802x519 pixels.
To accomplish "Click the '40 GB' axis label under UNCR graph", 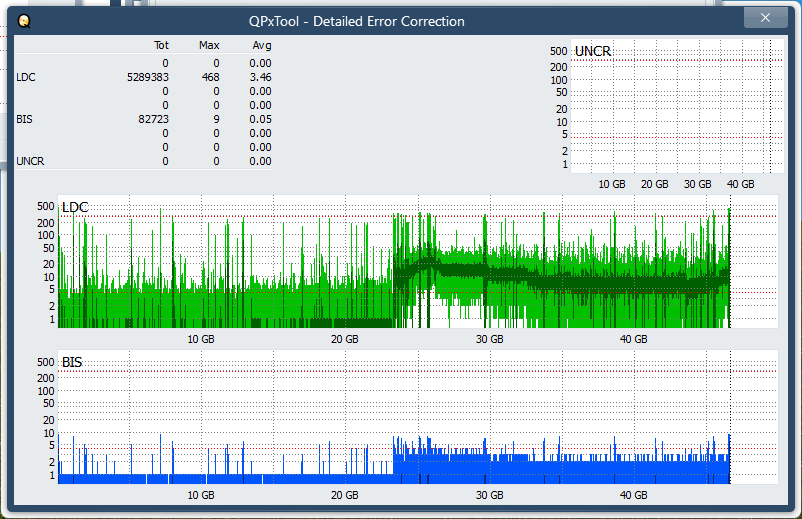I will [x=741, y=184].
